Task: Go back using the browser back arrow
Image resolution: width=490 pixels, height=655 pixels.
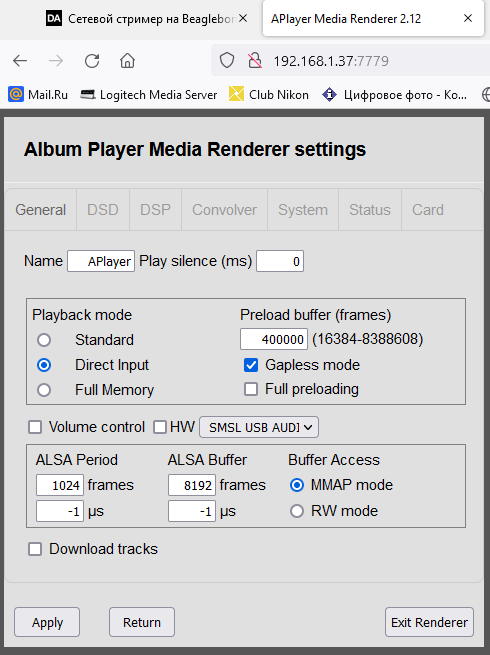Action: coord(20,61)
